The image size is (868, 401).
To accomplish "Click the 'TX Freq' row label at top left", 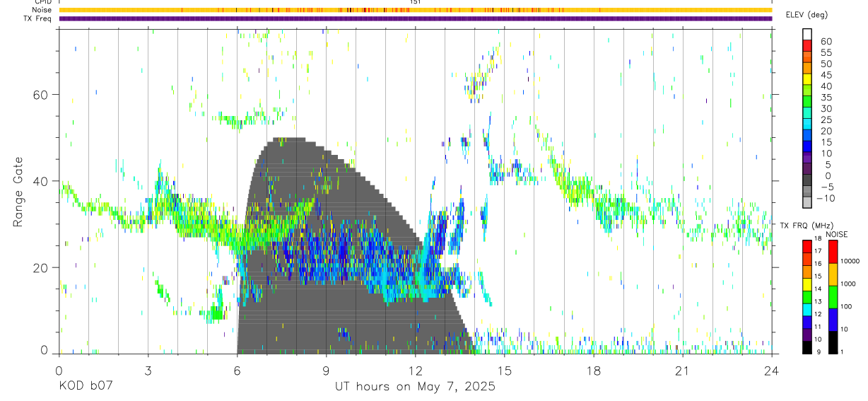I will (38, 18).
